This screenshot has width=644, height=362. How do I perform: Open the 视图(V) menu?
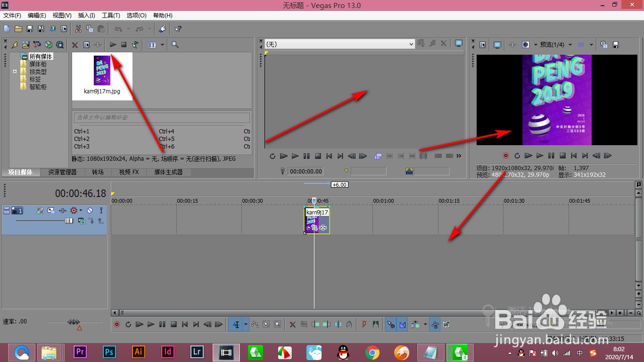pos(62,16)
